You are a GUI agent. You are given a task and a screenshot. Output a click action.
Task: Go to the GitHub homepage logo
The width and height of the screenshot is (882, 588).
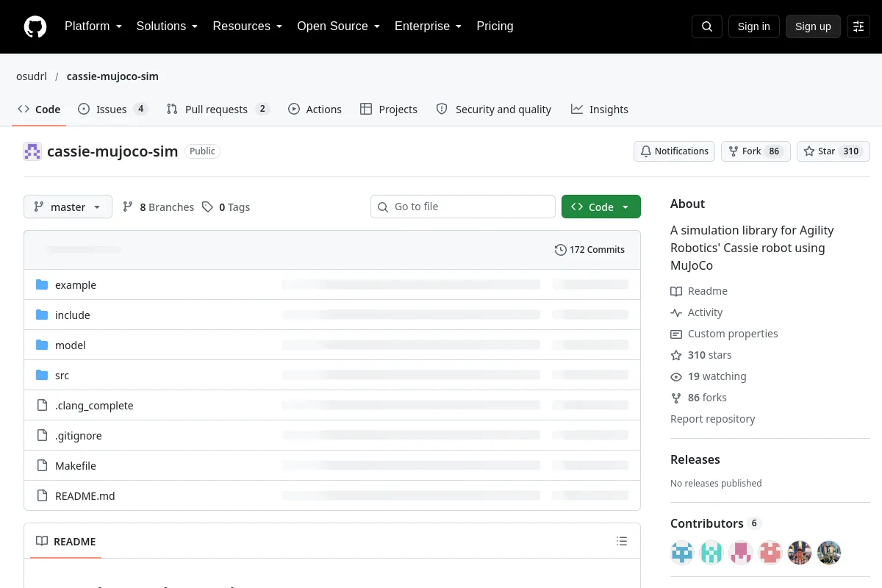35,26
